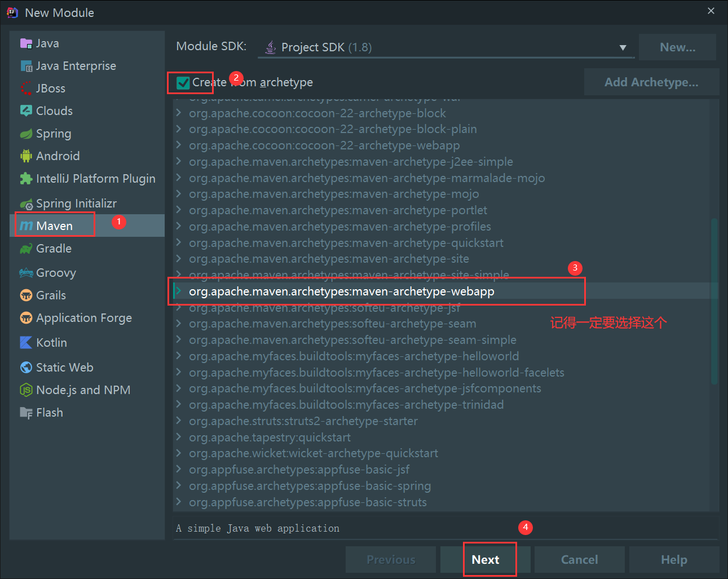Click the Android robot icon
The height and width of the screenshot is (579, 728).
click(26, 156)
